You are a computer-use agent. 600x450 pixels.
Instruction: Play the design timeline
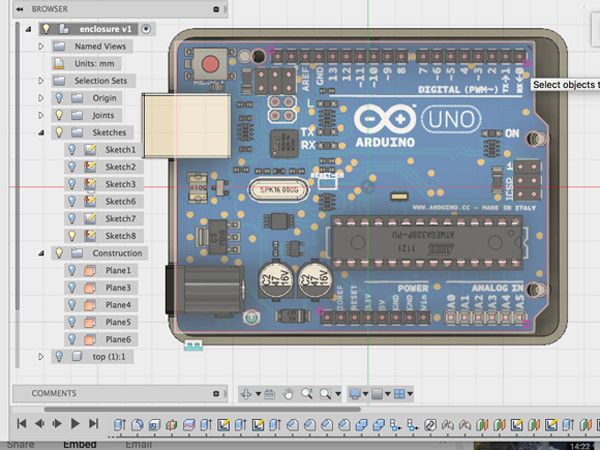(75, 424)
